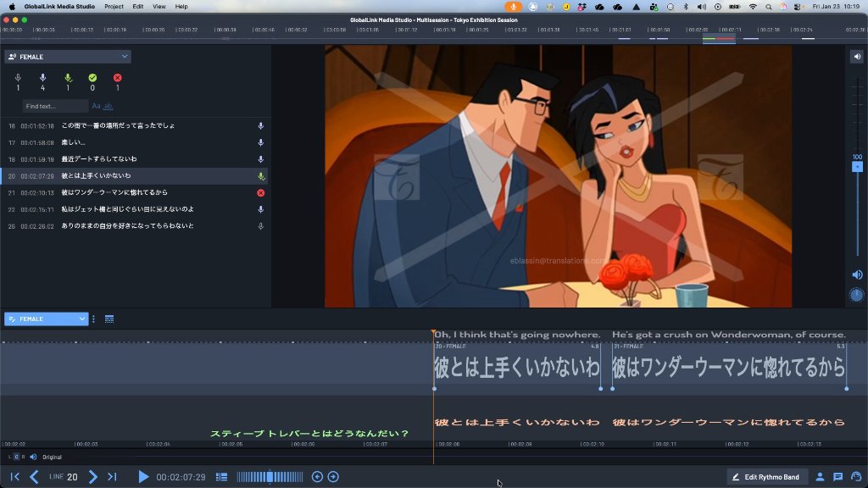Click the rejected red X status filter

118,79
